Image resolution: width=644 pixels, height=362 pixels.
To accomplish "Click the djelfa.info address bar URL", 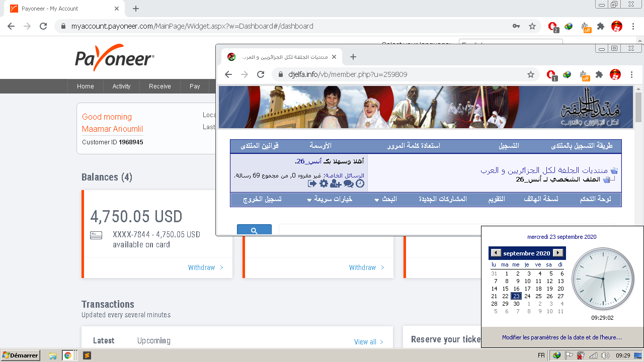I will coord(348,74).
